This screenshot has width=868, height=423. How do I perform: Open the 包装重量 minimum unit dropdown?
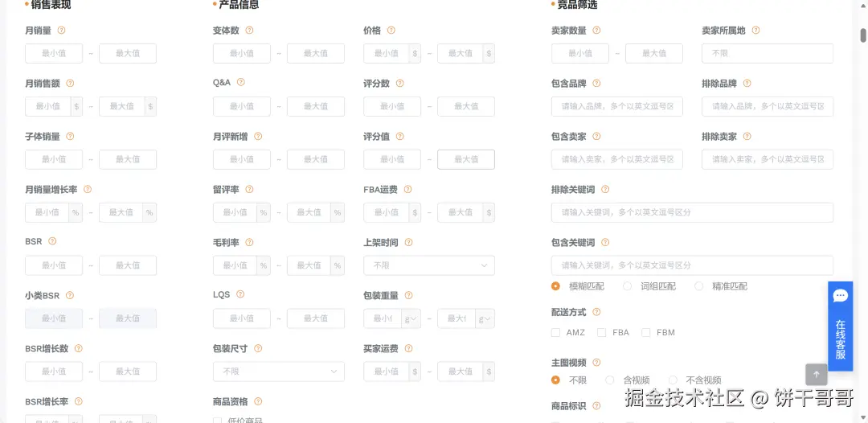coord(411,319)
